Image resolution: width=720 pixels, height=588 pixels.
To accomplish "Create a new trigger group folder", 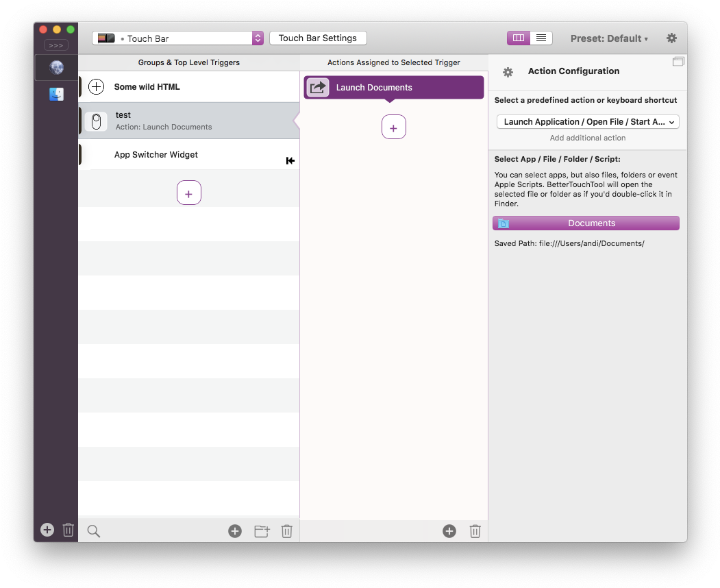I will pyautogui.click(x=262, y=531).
